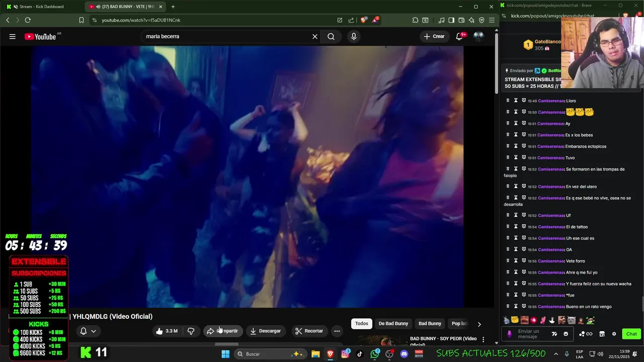Select the Bad Bunny filter chip
The height and width of the screenshot is (362, 644).
click(x=430, y=323)
